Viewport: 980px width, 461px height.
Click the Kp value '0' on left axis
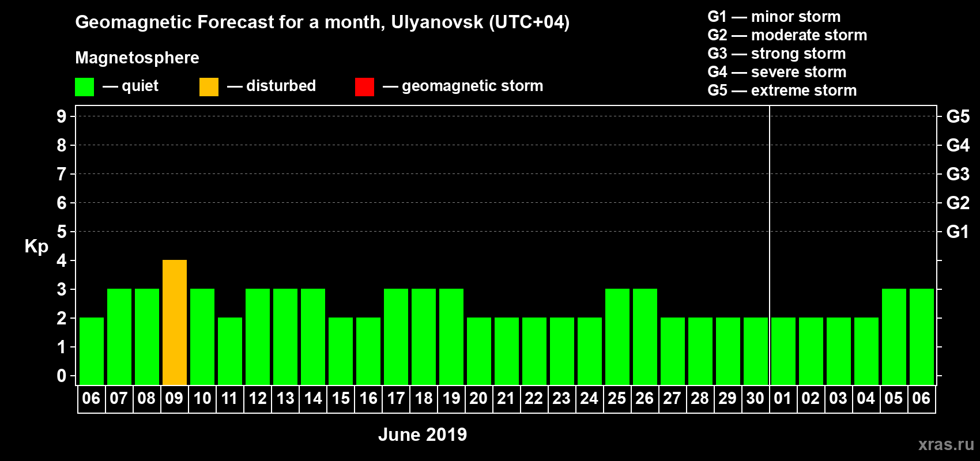pos(62,376)
